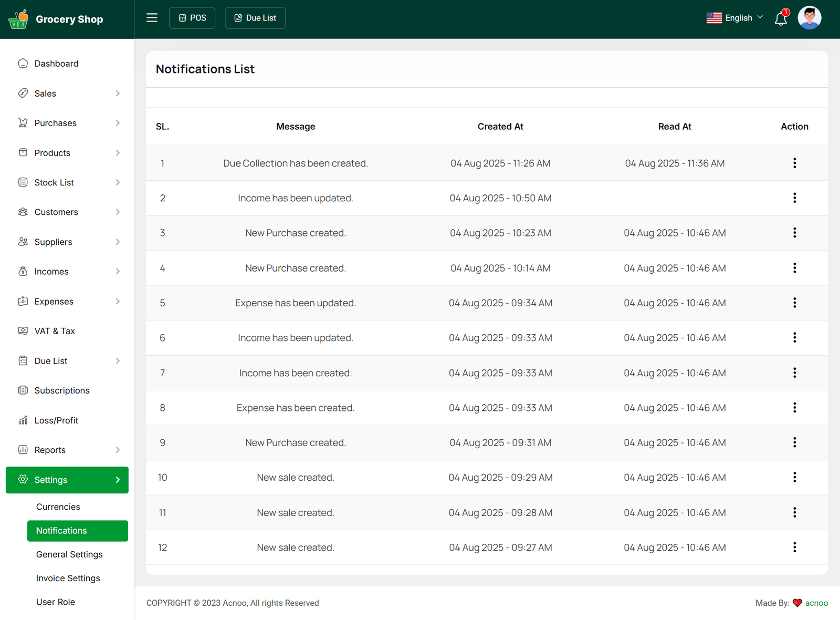Click the Dashboard icon in sidebar

(x=23, y=64)
